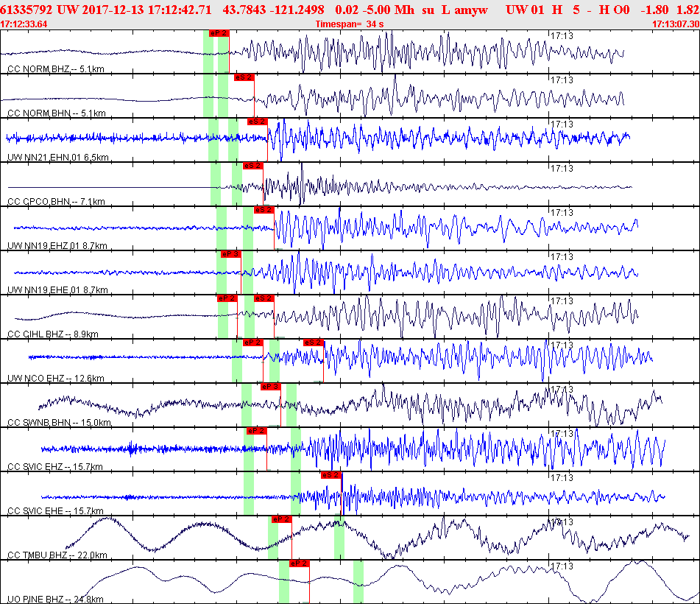Screen dimensions: 700x604
Task: Click the eS 2 marker on CIHL BHZ trace
Action: coord(264,298)
